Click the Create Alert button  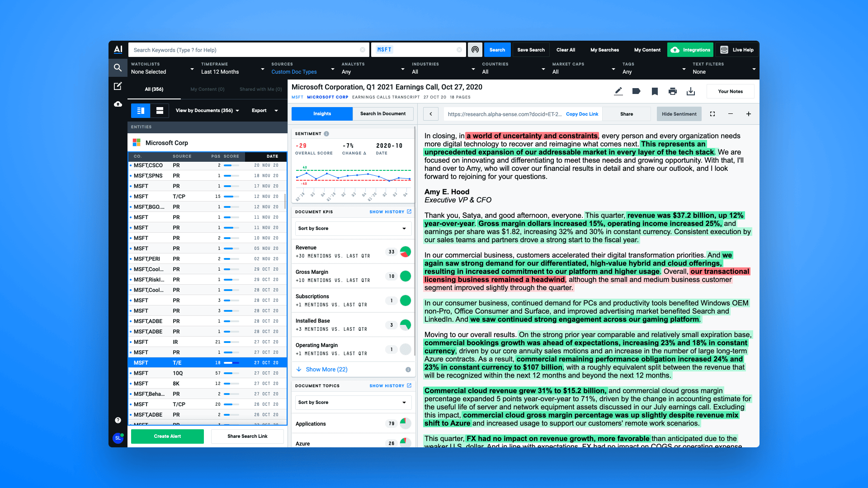click(167, 436)
